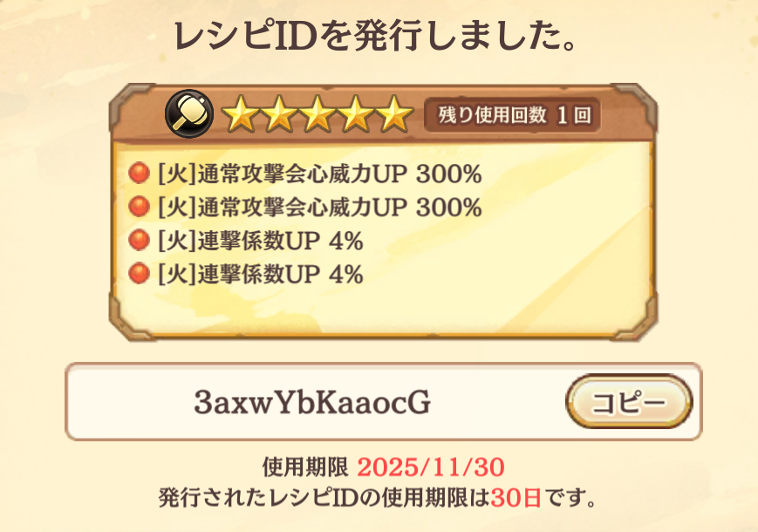Click the red orb beside first 連撃係数UP line
The width and height of the screenshot is (758, 532).
(x=140, y=240)
